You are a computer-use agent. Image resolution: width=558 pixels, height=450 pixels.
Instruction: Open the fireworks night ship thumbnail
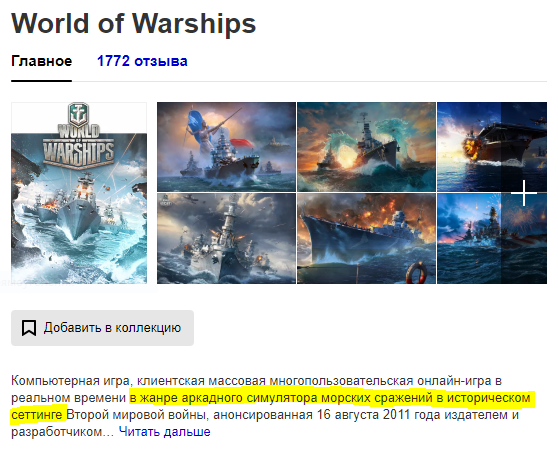(492, 238)
